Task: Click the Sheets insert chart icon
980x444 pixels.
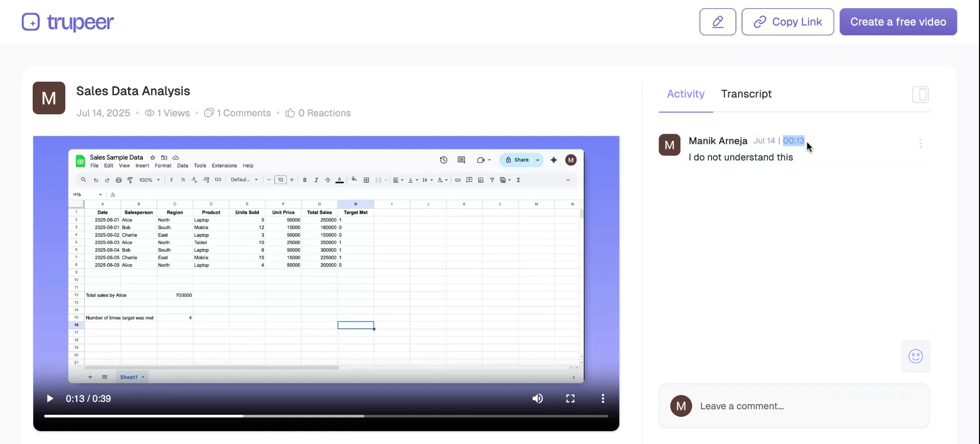Action: click(x=480, y=180)
